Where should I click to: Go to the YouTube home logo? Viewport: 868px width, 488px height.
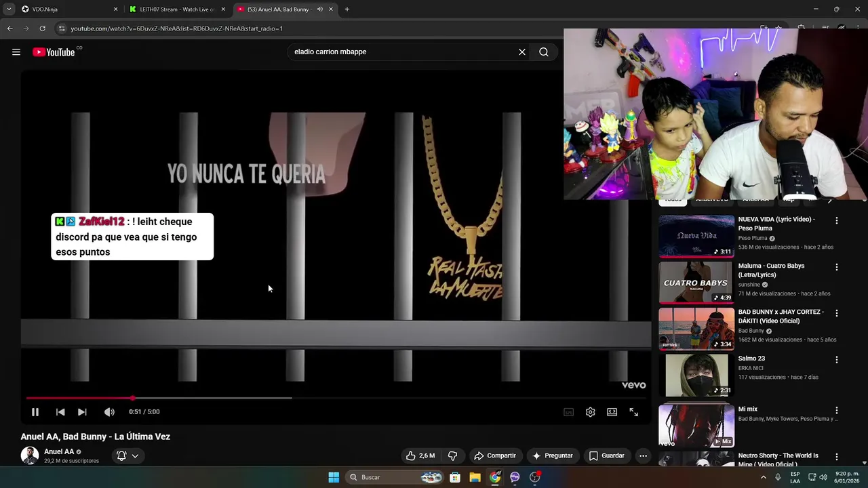54,52
